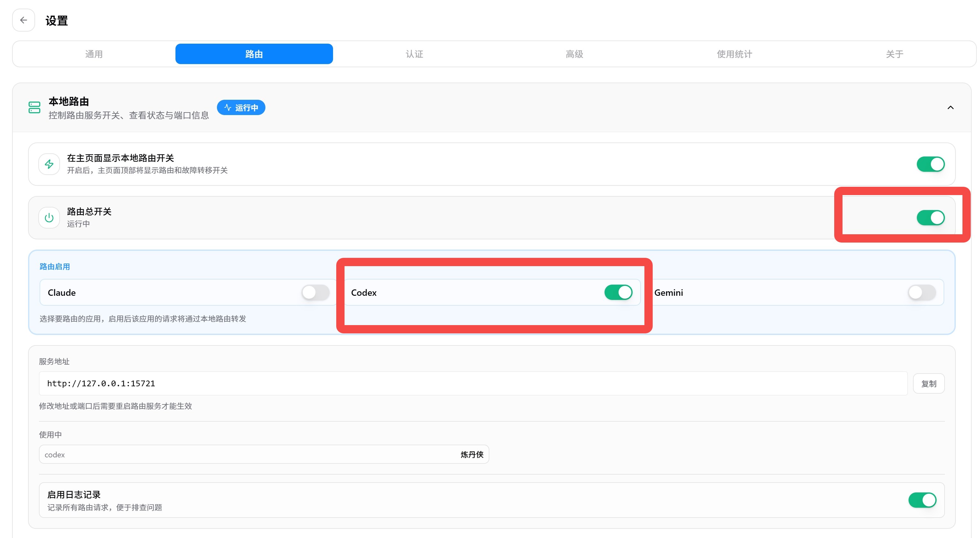
Task: Click the power icon beside 路由总开关
Action: [x=49, y=218]
